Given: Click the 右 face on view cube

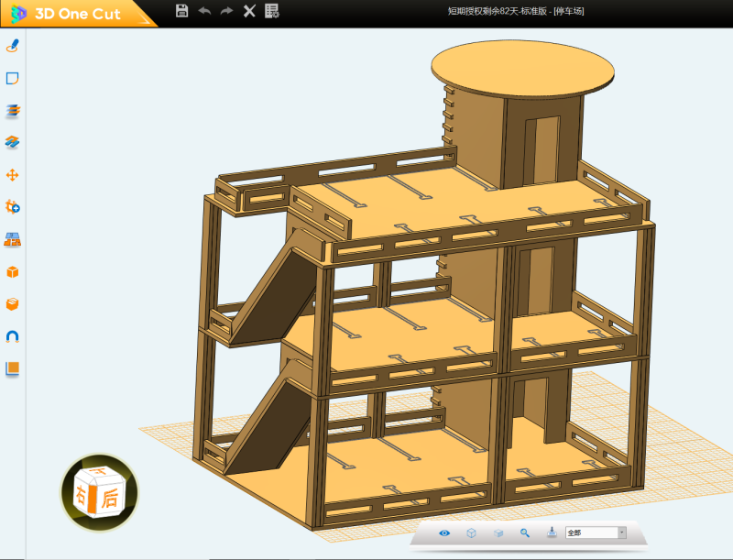Looking at the screenshot, I should tap(82, 495).
